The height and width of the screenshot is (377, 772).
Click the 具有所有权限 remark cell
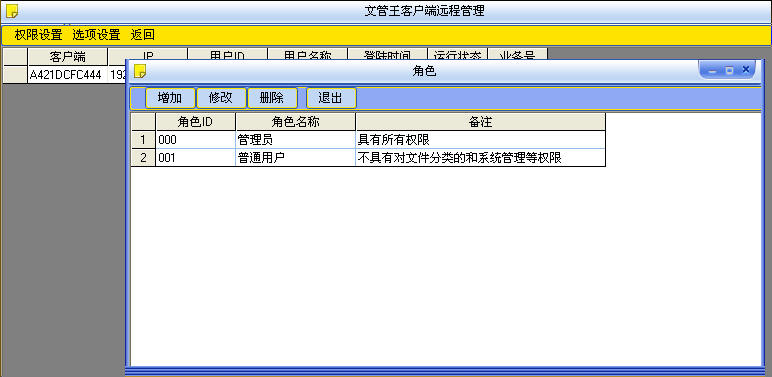[481, 140]
